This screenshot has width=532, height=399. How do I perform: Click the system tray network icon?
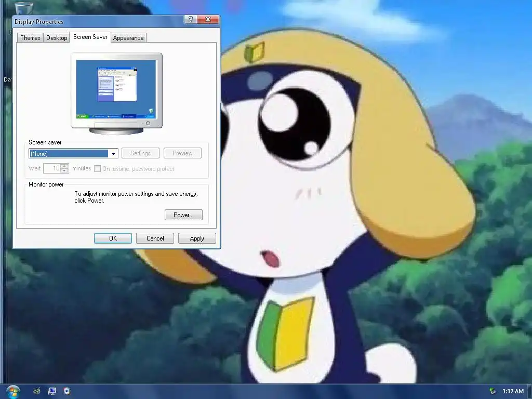pos(493,391)
